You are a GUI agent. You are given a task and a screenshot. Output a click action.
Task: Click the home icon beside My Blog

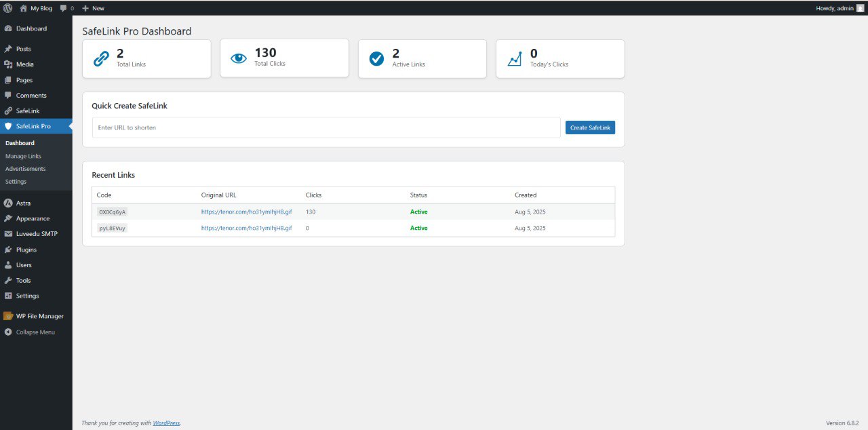[24, 8]
